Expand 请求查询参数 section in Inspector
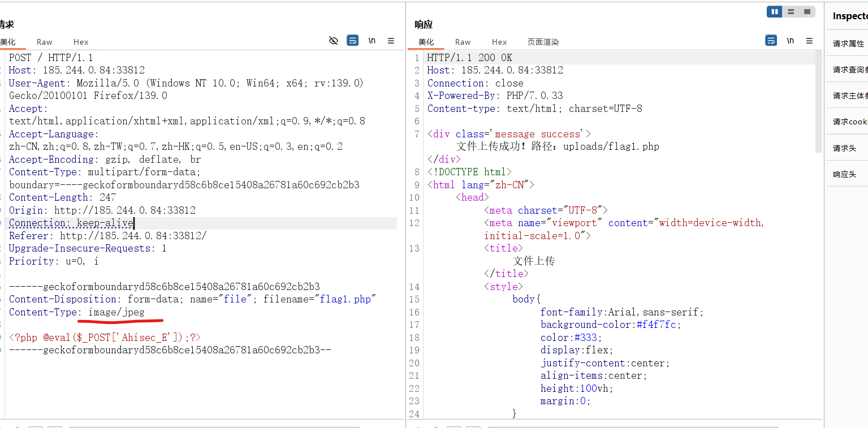This screenshot has width=868, height=428. click(x=847, y=70)
